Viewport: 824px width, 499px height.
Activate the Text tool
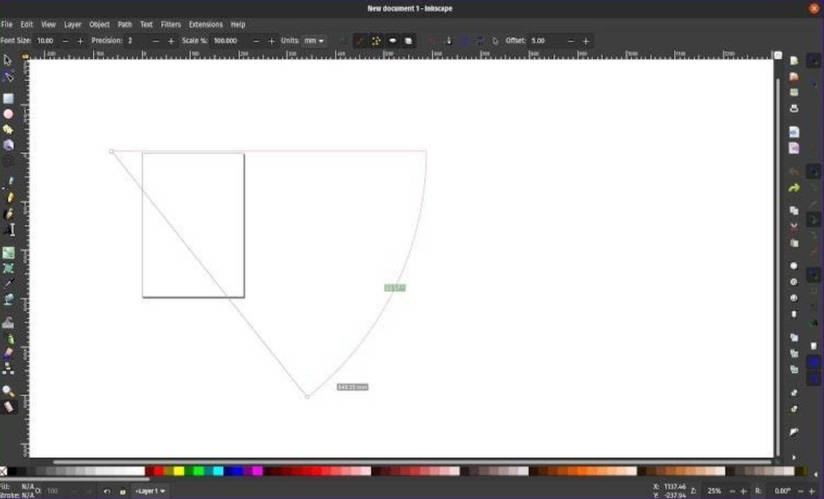coord(10,230)
